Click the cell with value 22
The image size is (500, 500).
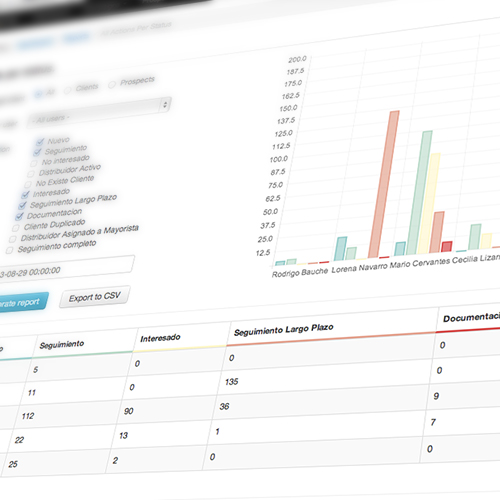pyautogui.click(x=19, y=440)
